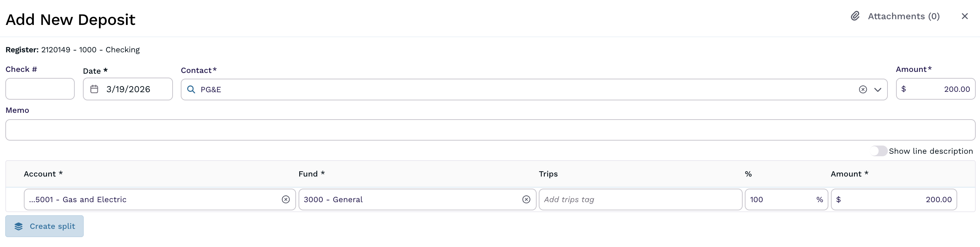
Task: Focus the Memo text field
Action: coord(490,130)
